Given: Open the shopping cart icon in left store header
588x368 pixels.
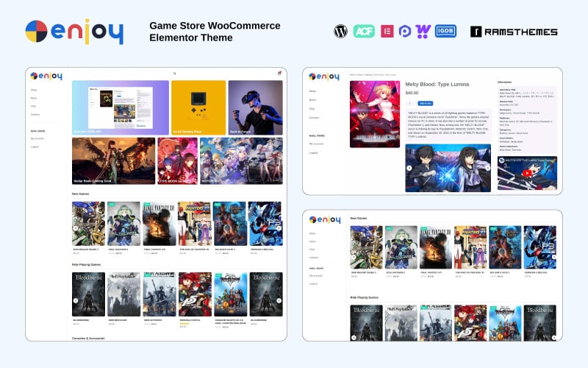Looking at the screenshot, I should point(279,74).
